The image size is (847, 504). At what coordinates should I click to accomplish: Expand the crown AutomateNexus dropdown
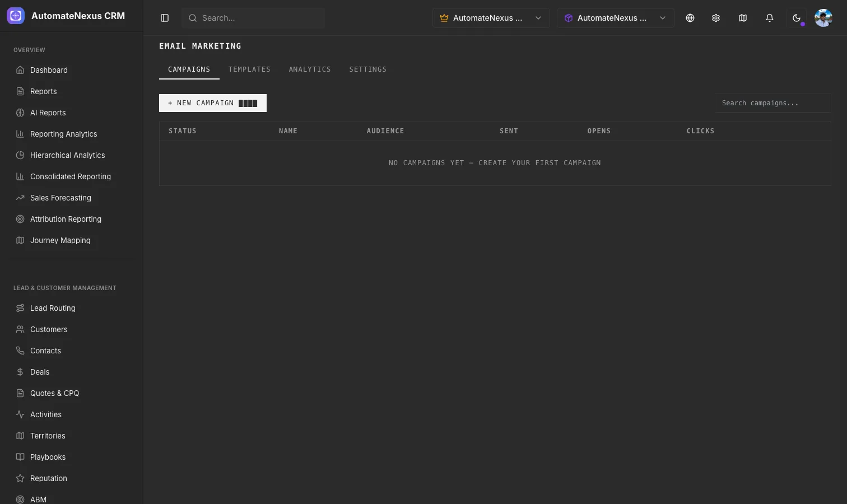[491, 18]
